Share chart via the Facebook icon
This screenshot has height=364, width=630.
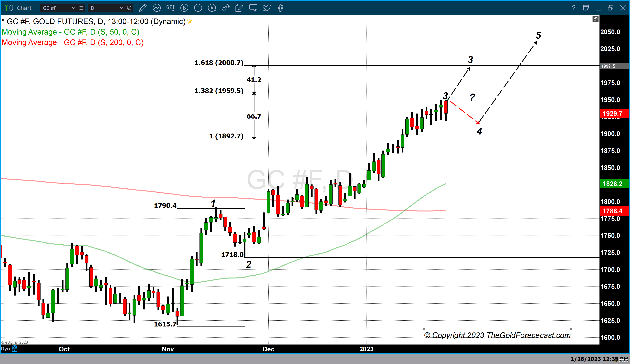[281, 8]
